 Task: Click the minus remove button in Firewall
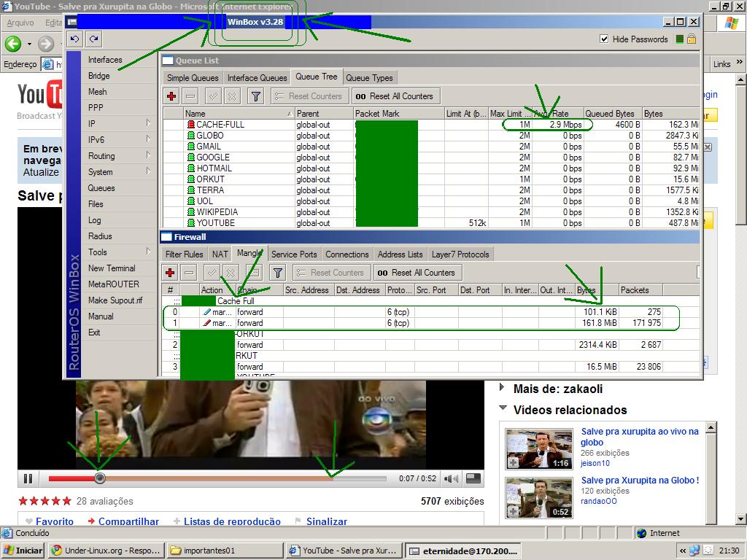click(x=189, y=273)
